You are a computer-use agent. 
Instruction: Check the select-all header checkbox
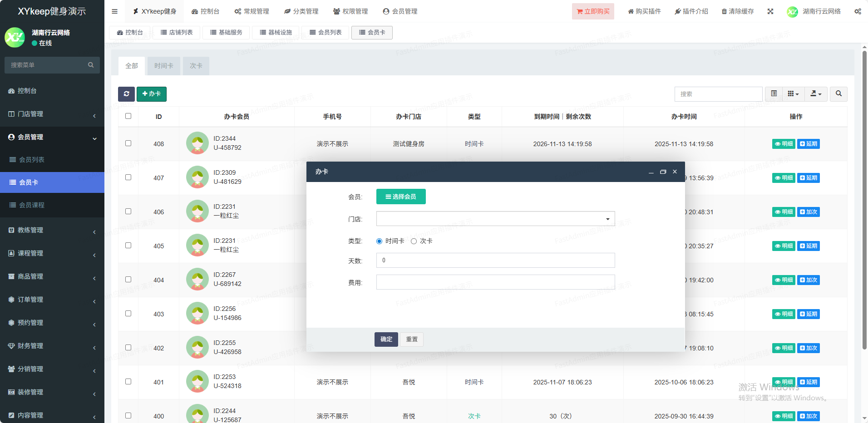click(x=128, y=116)
